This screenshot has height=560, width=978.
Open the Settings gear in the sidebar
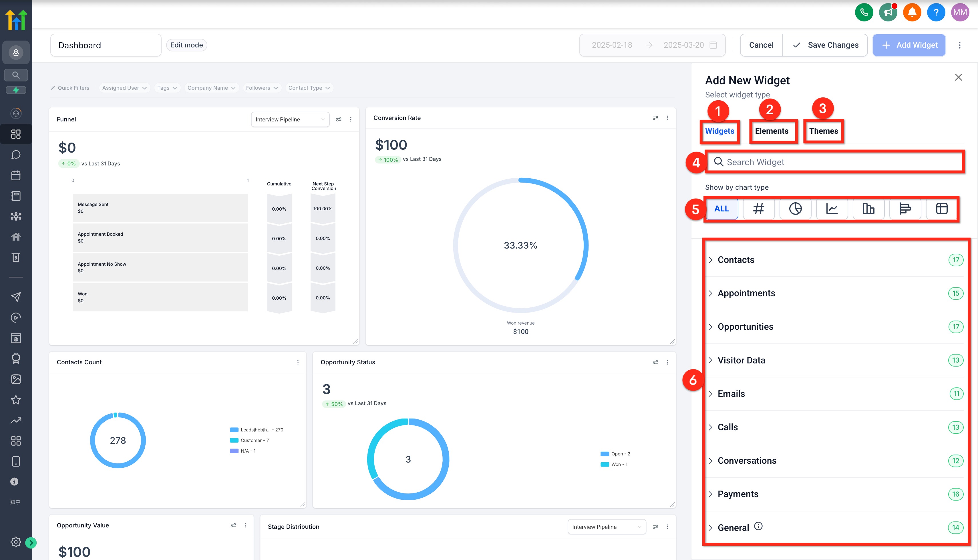[16, 542]
